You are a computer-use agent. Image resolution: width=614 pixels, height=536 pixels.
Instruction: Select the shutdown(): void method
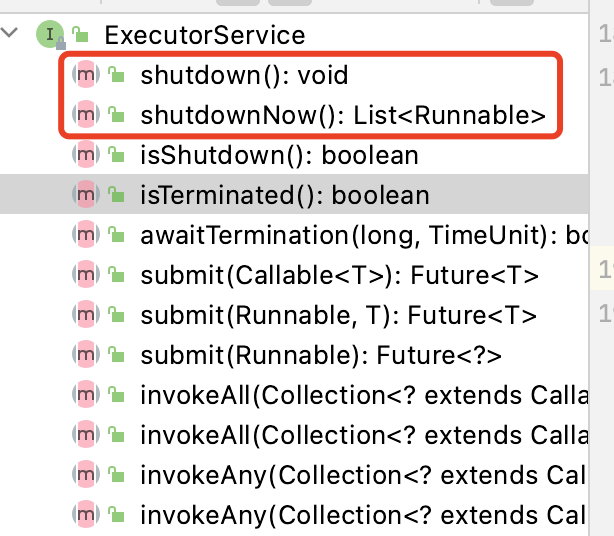[244, 75]
